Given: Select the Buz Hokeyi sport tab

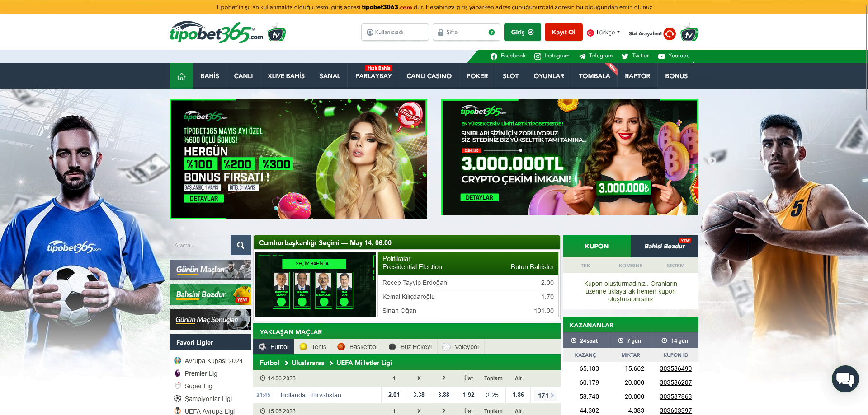Looking at the screenshot, I should tap(410, 347).
